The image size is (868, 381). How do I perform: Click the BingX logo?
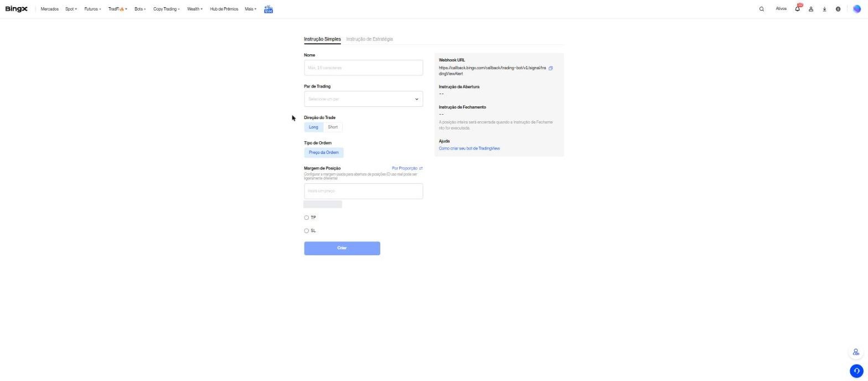[16, 9]
